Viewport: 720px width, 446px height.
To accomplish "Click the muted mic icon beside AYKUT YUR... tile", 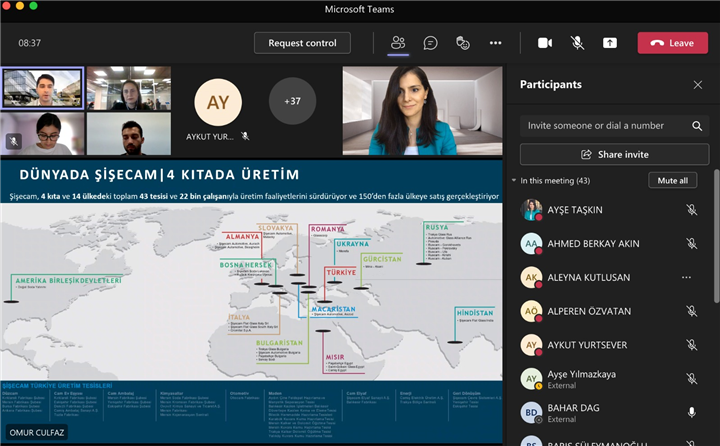I will [x=245, y=136].
